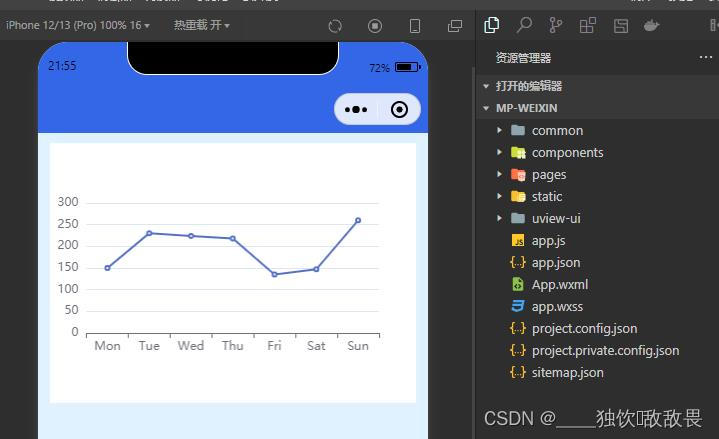Click the braces icon of project.config.json
Viewport: 719px width, 439px height.
point(518,328)
